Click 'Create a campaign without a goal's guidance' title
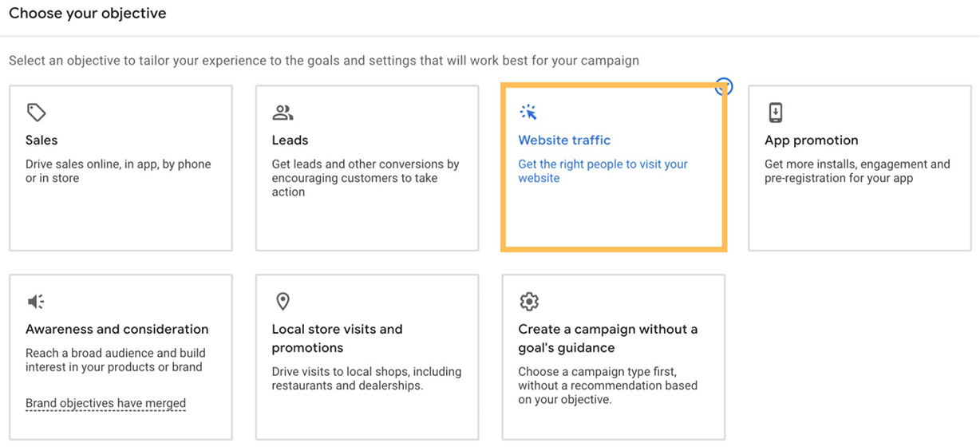This screenshot has width=980, height=447. (607, 338)
